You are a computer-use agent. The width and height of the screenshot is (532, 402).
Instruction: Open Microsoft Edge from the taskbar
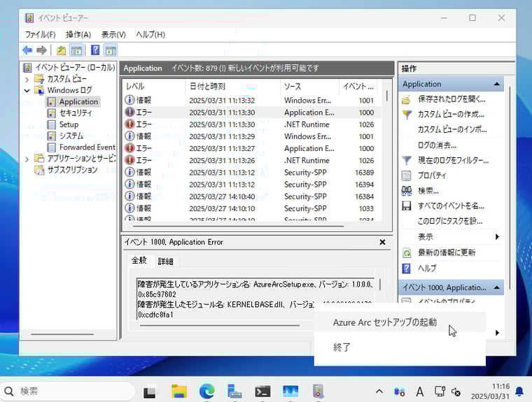point(207,392)
